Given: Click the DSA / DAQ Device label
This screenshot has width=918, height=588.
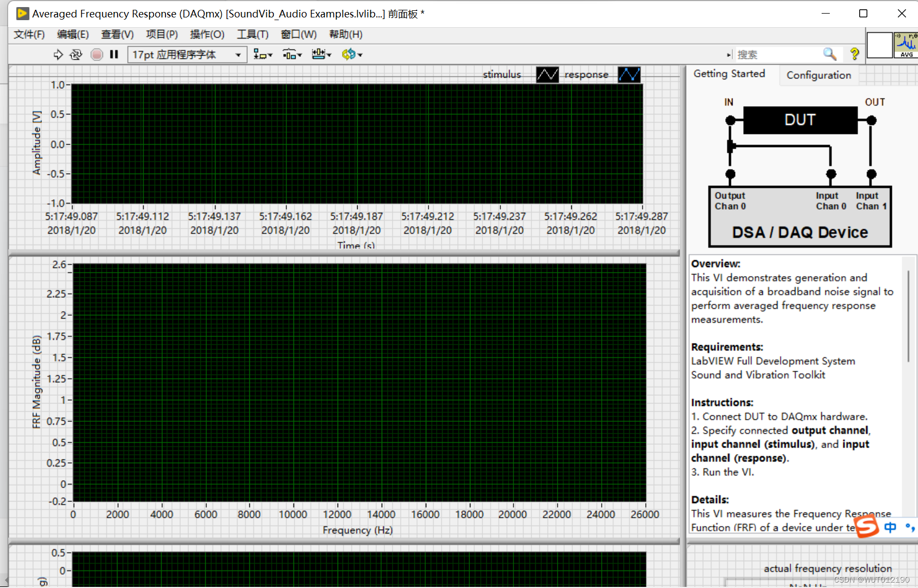Looking at the screenshot, I should pos(800,232).
